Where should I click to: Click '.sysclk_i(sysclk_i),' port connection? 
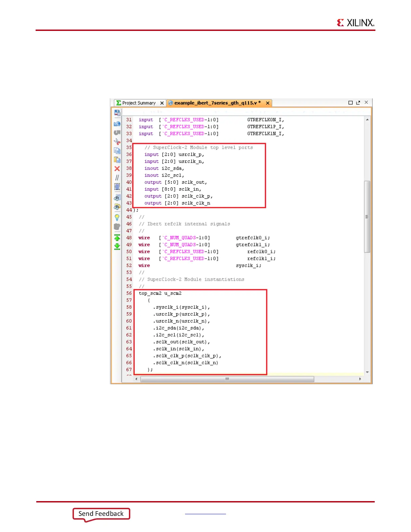(182, 307)
